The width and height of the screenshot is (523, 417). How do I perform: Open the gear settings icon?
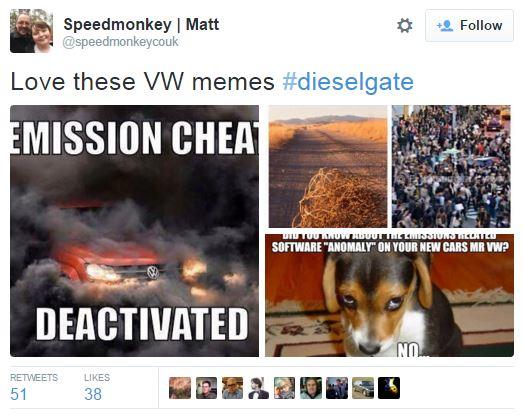tap(405, 26)
